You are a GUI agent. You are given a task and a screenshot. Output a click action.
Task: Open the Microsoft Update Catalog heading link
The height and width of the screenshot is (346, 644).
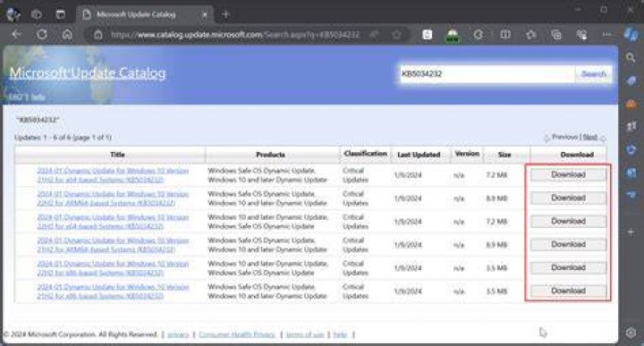pos(88,73)
